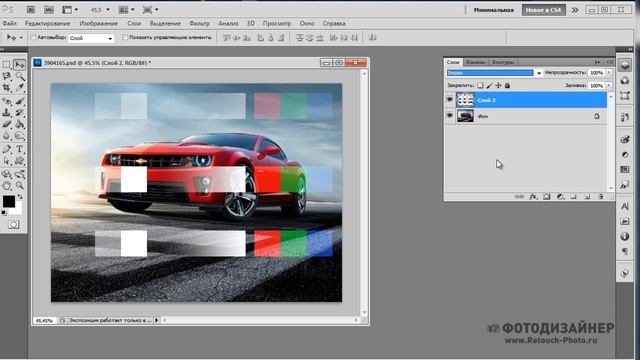Image resolution: width=640 pixels, height=360 pixels.
Task: Open Фильтр menu
Action: pyautogui.click(x=199, y=24)
